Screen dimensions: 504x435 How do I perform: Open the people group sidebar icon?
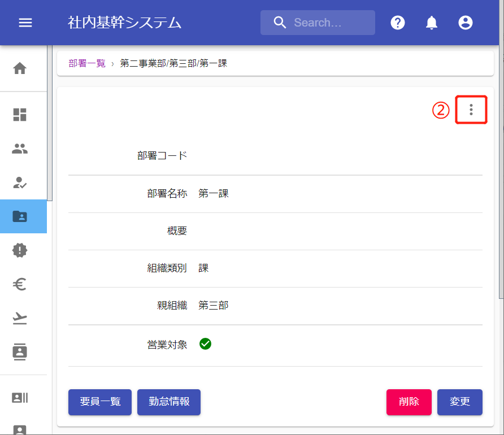pos(20,149)
